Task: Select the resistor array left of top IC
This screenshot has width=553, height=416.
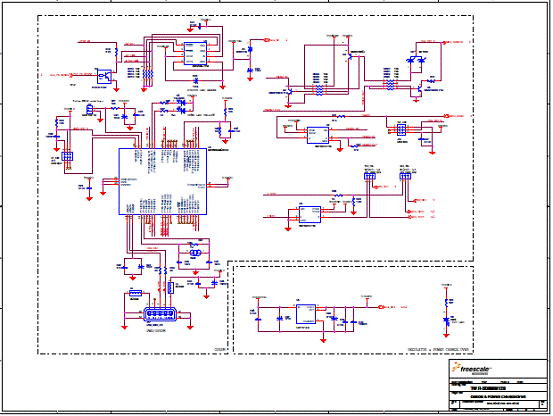Action: pyautogui.click(x=148, y=74)
